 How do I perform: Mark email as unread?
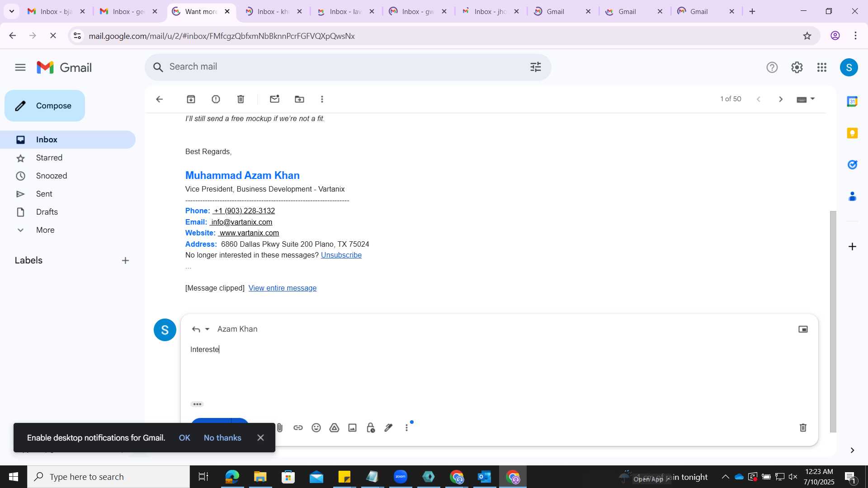click(x=274, y=99)
